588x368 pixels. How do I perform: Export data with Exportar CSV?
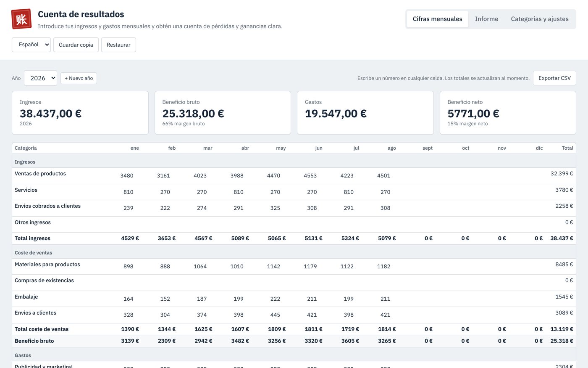554,78
